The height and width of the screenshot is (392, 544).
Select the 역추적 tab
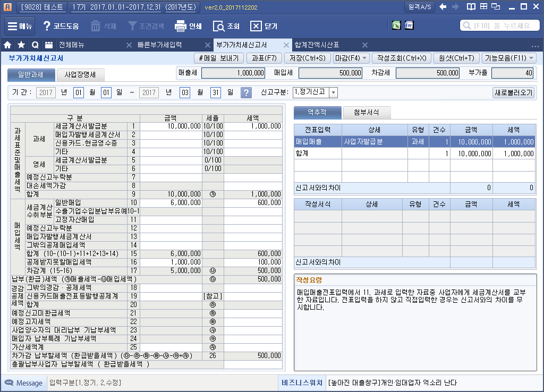coord(317,113)
